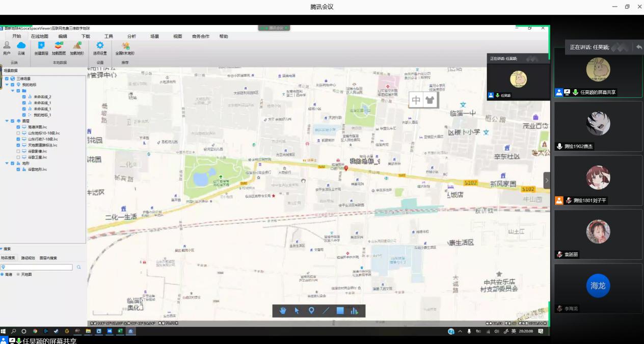Viewport: 644px width, 344px height.
Task: Open 选项设置 gear settings
Action: tap(100, 47)
